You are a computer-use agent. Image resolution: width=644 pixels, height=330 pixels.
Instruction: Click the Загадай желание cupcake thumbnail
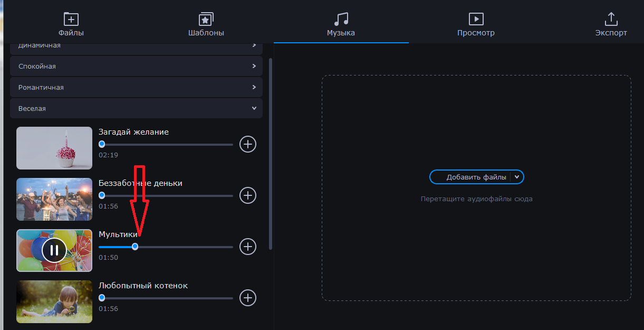(54, 148)
